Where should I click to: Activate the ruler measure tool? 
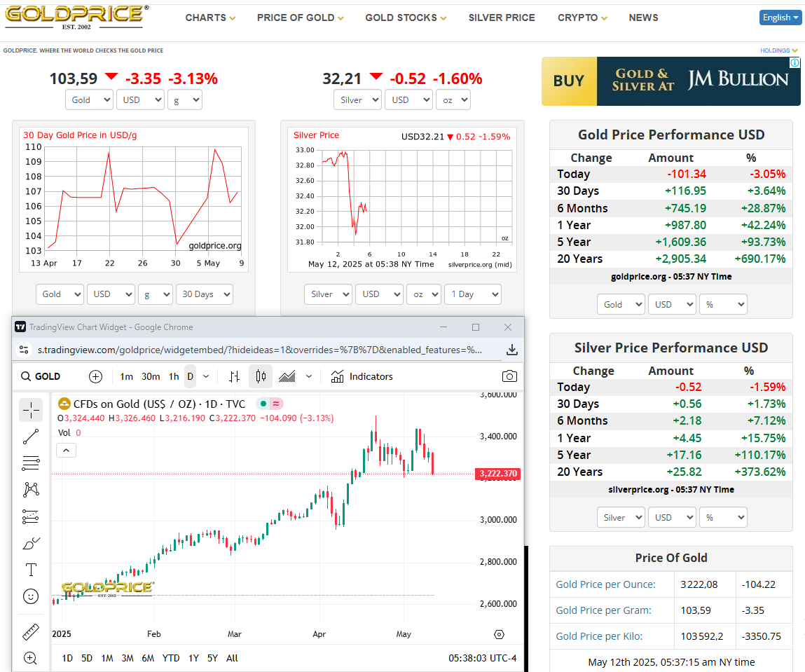coord(30,632)
